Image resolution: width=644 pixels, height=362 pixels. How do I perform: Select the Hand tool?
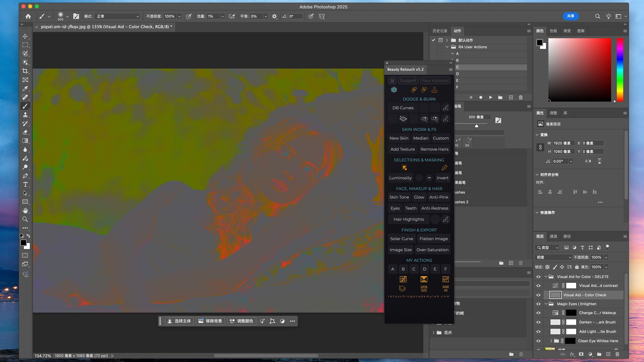[25, 210]
